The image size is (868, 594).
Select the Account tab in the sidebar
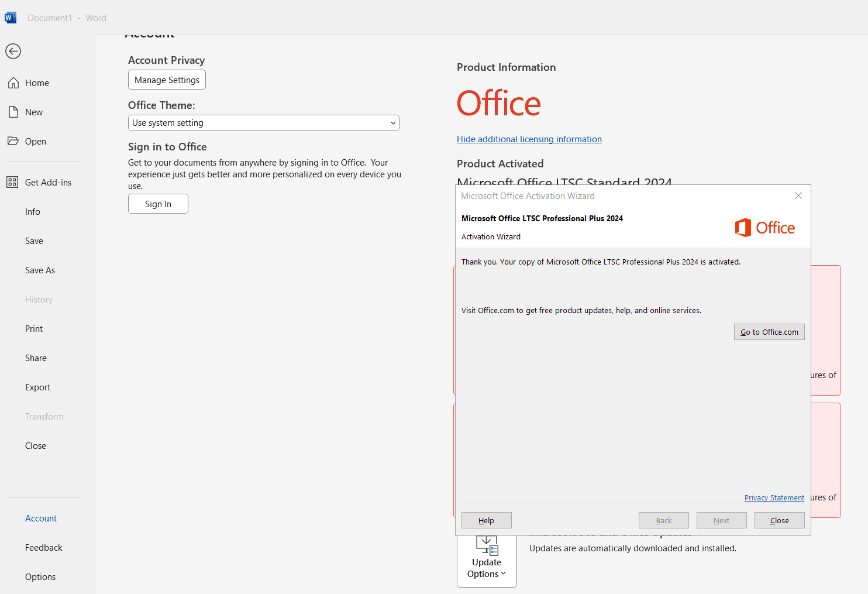[41, 519]
